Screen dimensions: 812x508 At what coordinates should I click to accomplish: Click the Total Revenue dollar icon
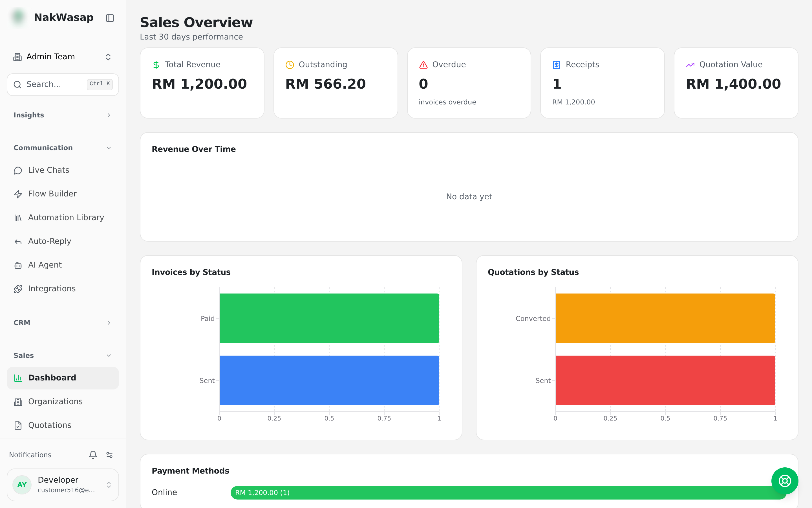[x=156, y=65]
